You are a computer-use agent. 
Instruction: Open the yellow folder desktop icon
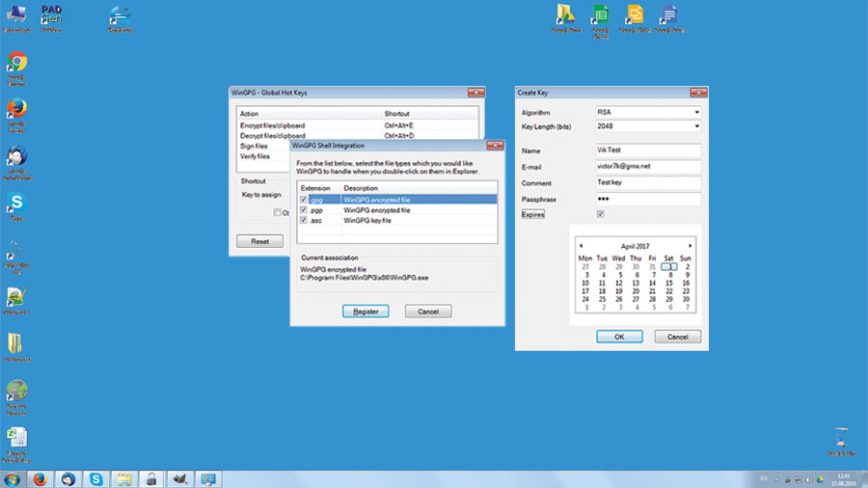point(16,347)
